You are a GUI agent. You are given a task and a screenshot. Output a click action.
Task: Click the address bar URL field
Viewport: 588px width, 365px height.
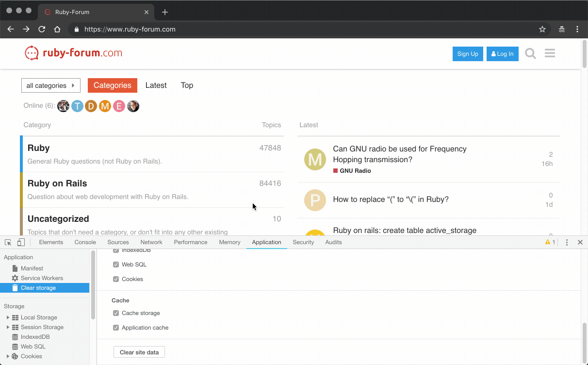click(291, 29)
